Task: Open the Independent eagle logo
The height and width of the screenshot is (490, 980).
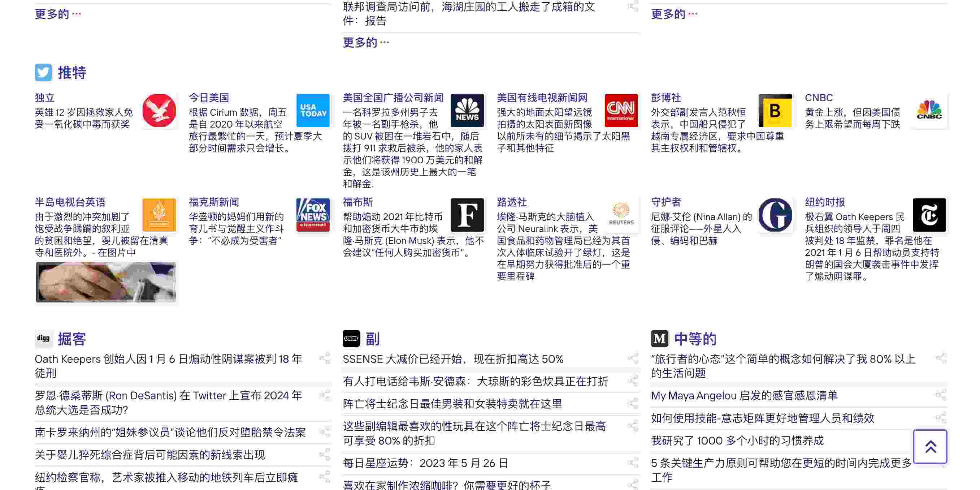Action: [x=159, y=111]
